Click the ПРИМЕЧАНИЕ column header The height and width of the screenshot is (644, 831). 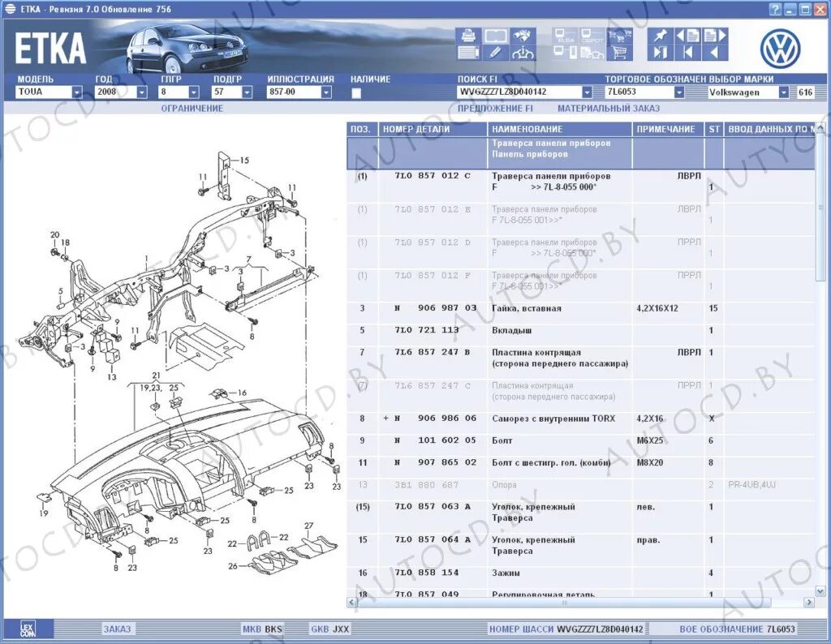coord(668,129)
